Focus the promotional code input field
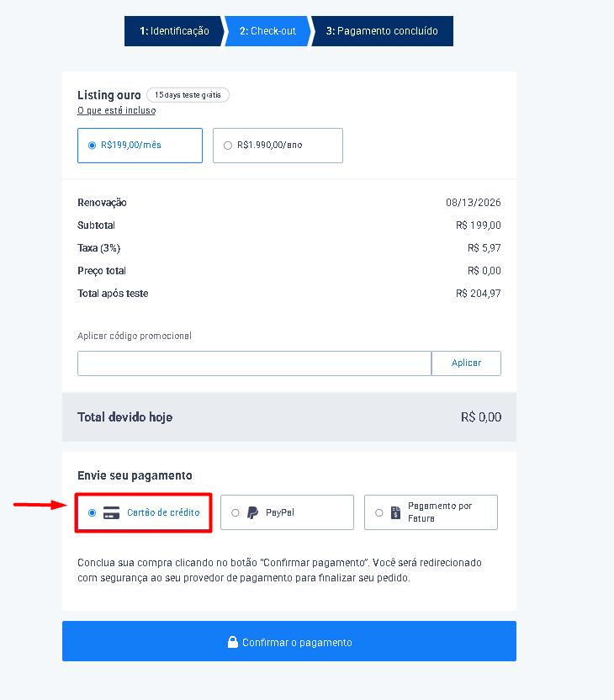Screen dimensions: 614x700 [x=254, y=363]
